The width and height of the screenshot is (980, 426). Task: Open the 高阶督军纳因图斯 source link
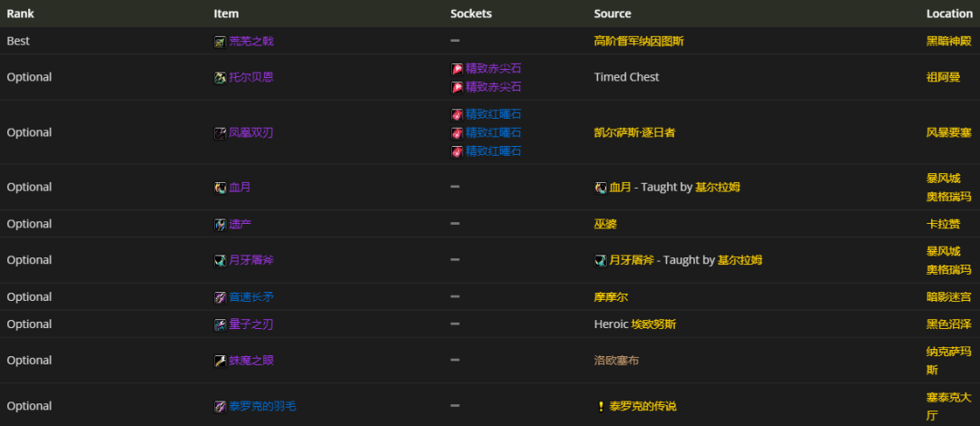641,41
